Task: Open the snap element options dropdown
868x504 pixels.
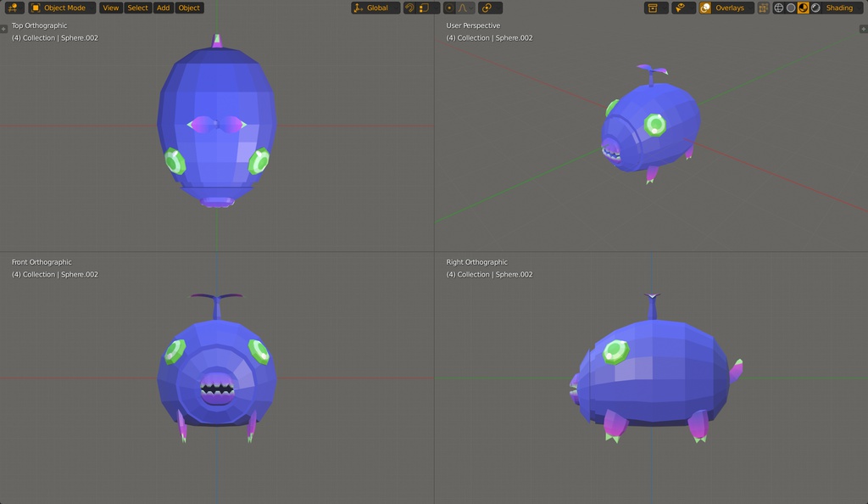Action: (x=427, y=8)
